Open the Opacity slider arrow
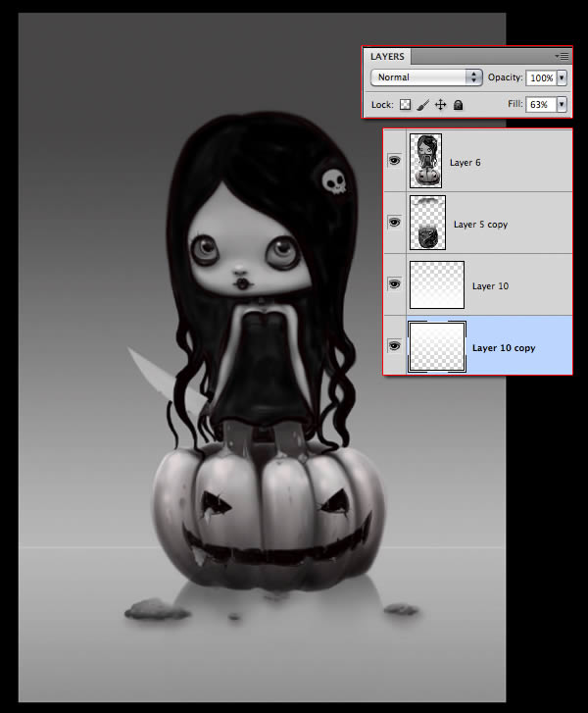588x713 pixels. (x=562, y=77)
